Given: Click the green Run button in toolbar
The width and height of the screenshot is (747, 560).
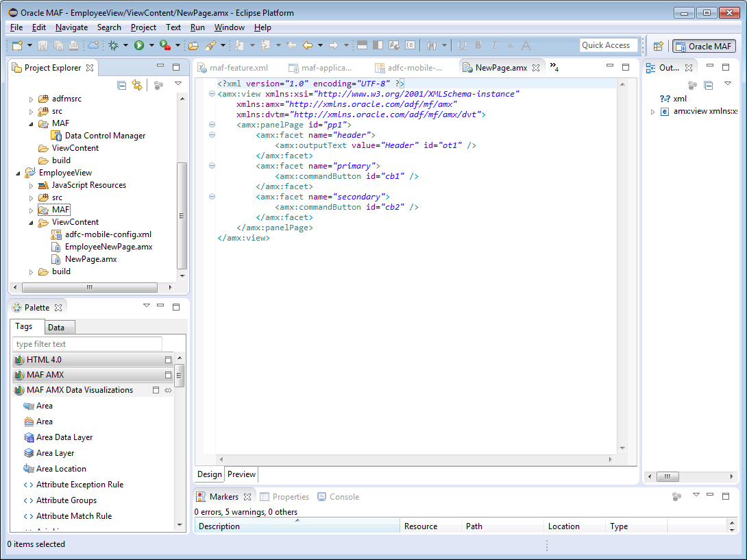Looking at the screenshot, I should (139, 45).
